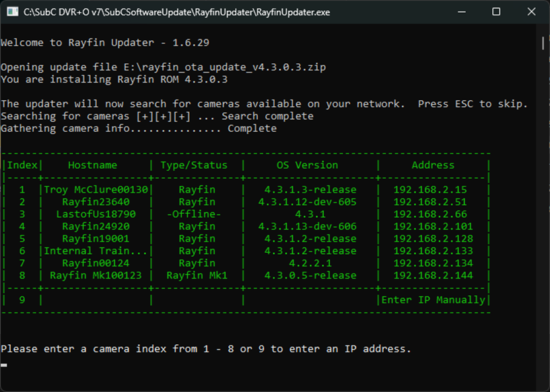The image size is (550, 392).
Task: Click OS version 4.2.2.1
Action: point(310,263)
